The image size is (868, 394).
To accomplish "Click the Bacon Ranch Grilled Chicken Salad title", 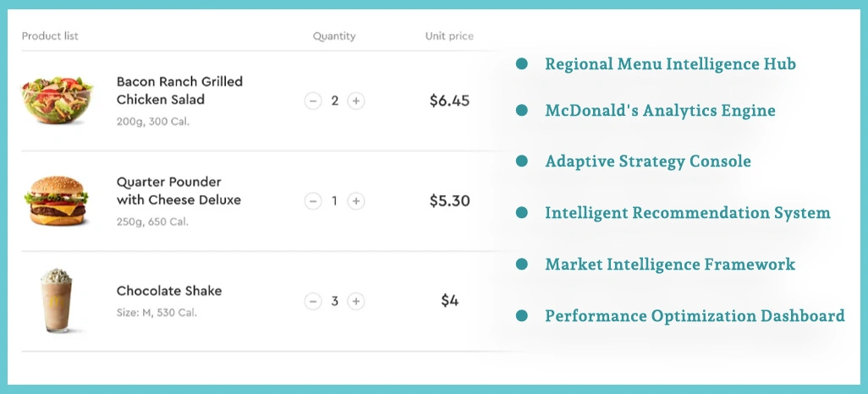I will 179,90.
